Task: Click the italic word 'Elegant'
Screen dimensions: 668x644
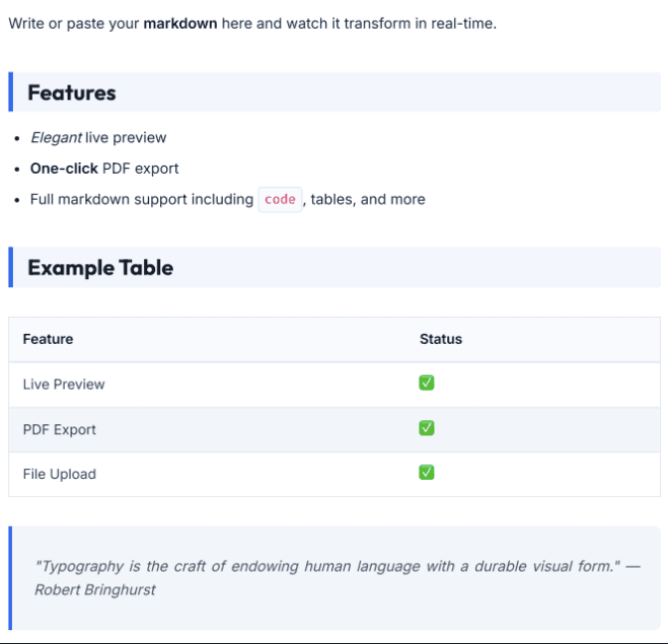Action: pyautogui.click(x=56, y=137)
